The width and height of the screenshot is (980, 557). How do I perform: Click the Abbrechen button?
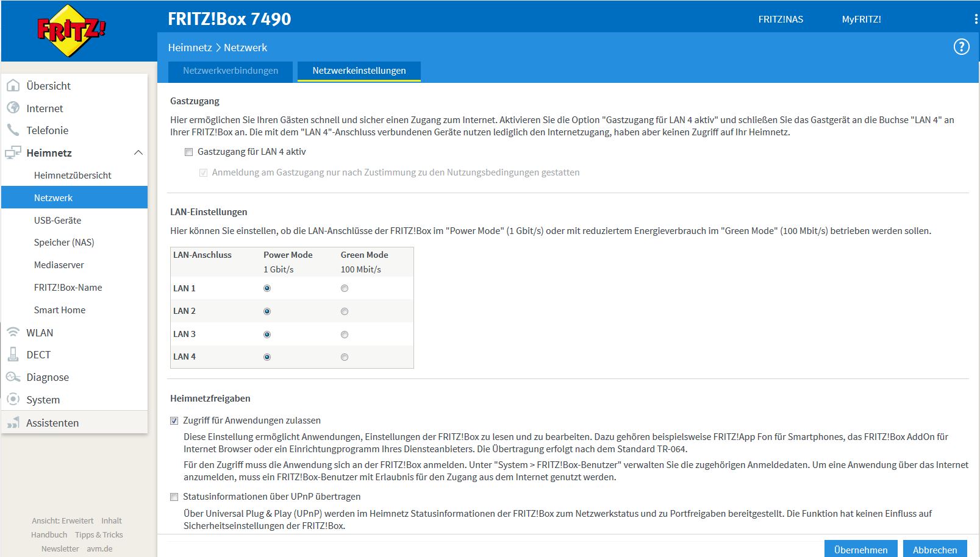(x=935, y=549)
